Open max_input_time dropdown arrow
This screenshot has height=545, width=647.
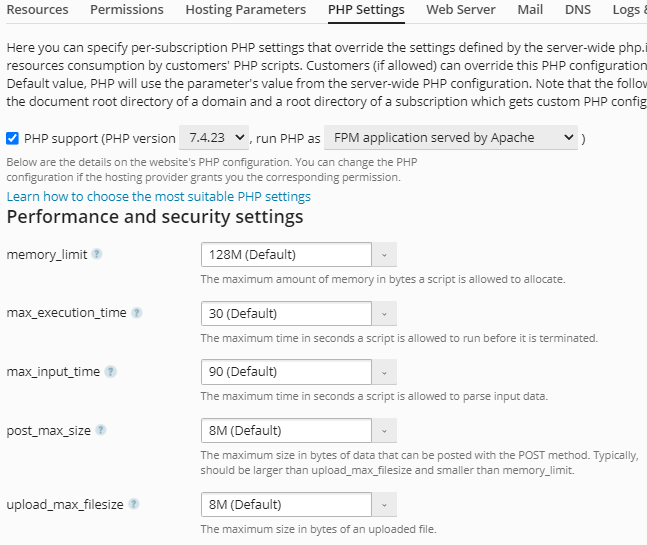[x=384, y=372]
